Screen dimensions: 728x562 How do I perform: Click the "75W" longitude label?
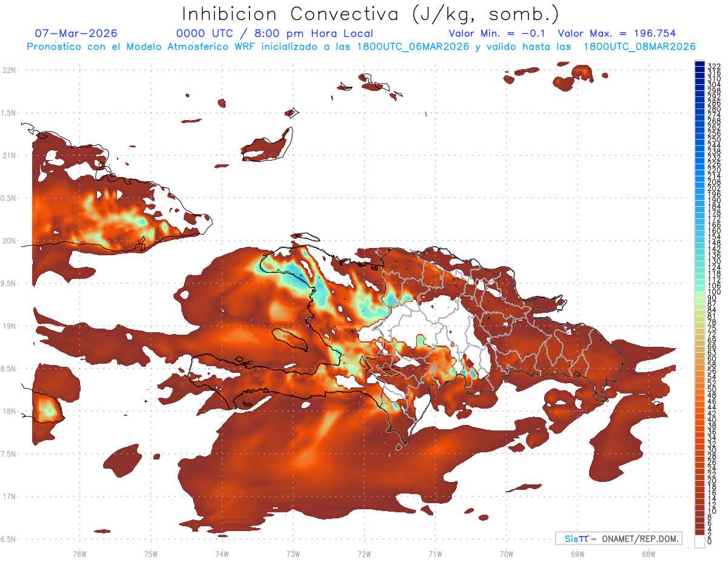coord(150,554)
